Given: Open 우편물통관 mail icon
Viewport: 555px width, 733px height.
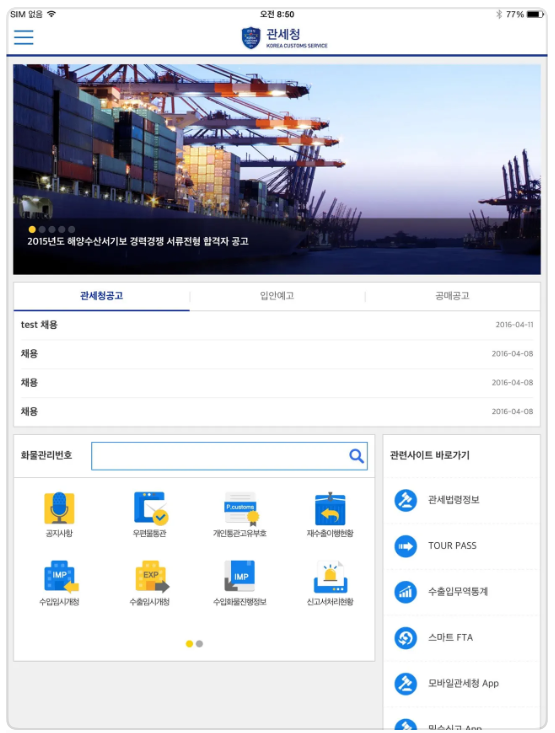Looking at the screenshot, I should [151, 508].
